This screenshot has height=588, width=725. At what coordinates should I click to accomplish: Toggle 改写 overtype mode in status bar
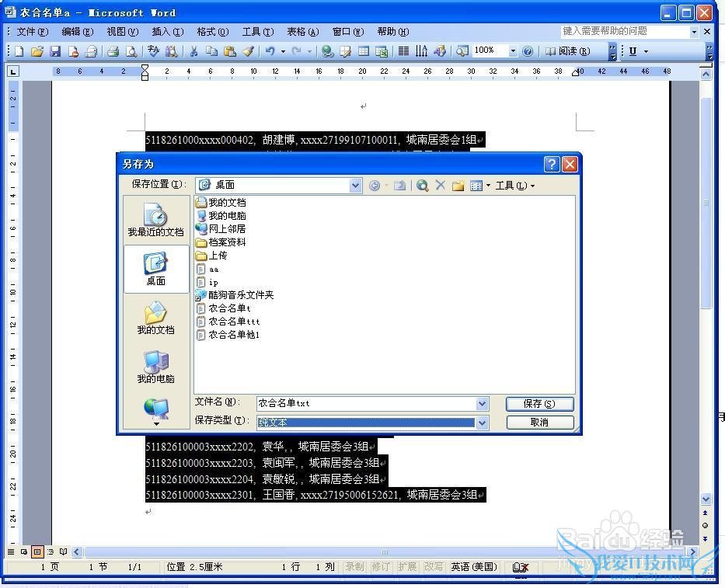[434, 566]
